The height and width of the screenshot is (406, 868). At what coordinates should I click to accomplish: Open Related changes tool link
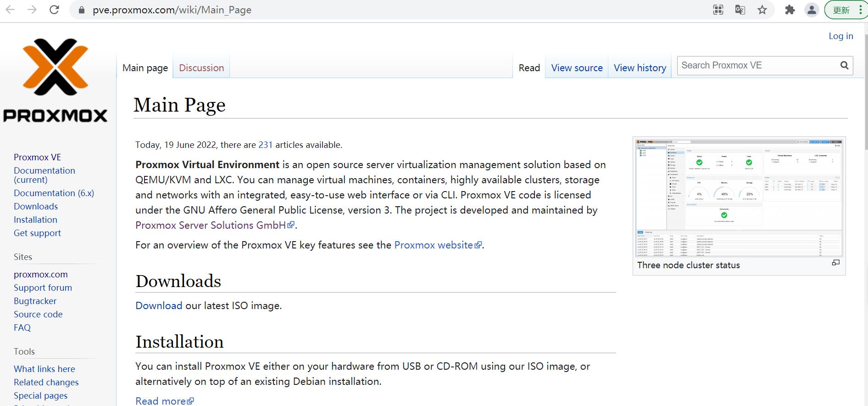(46, 382)
